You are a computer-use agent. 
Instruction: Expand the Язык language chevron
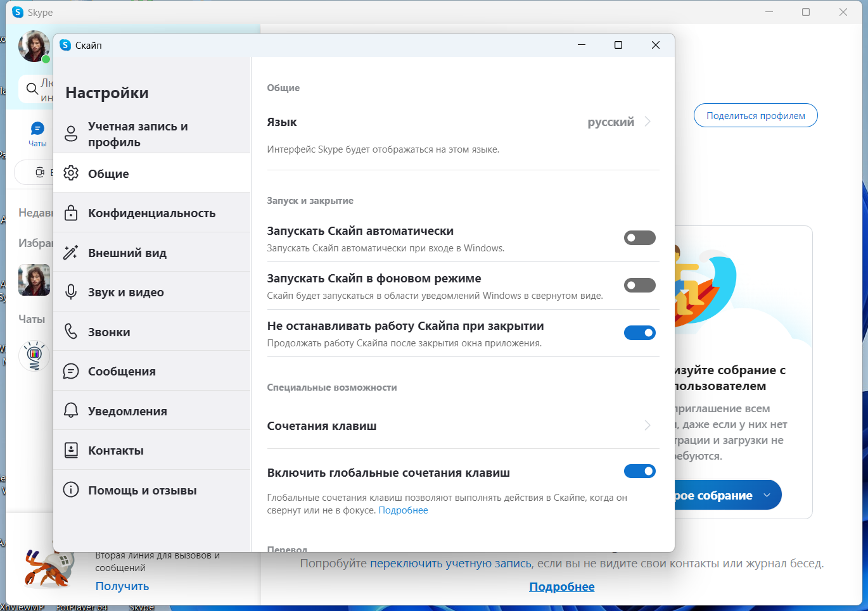coord(648,122)
